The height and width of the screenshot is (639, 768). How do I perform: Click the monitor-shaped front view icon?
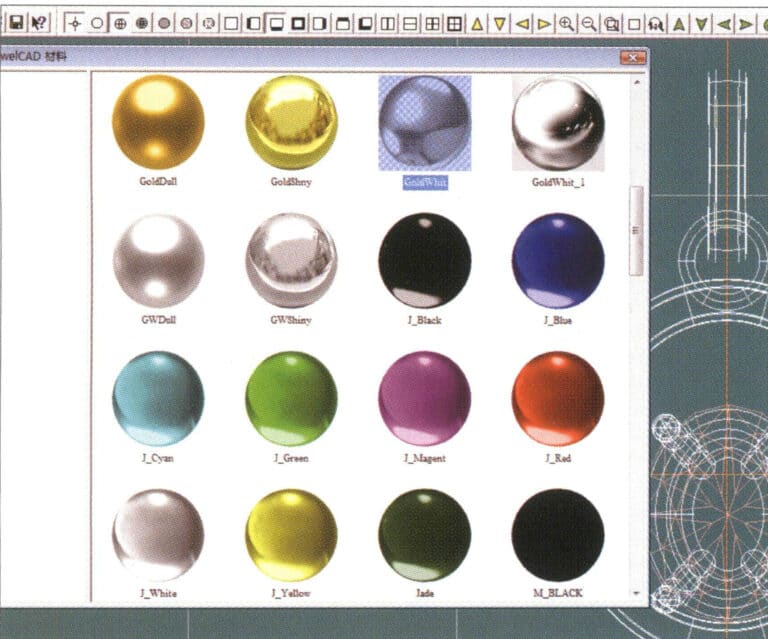pyautogui.click(x=276, y=24)
